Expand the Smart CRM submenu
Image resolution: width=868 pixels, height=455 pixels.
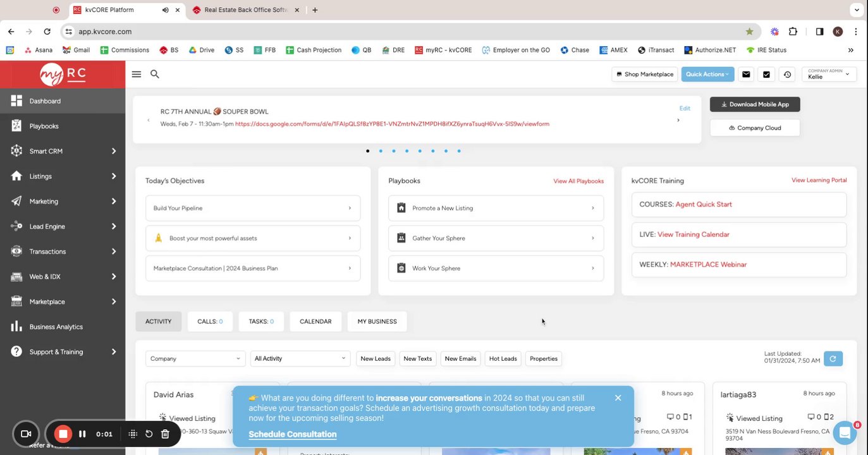click(114, 151)
